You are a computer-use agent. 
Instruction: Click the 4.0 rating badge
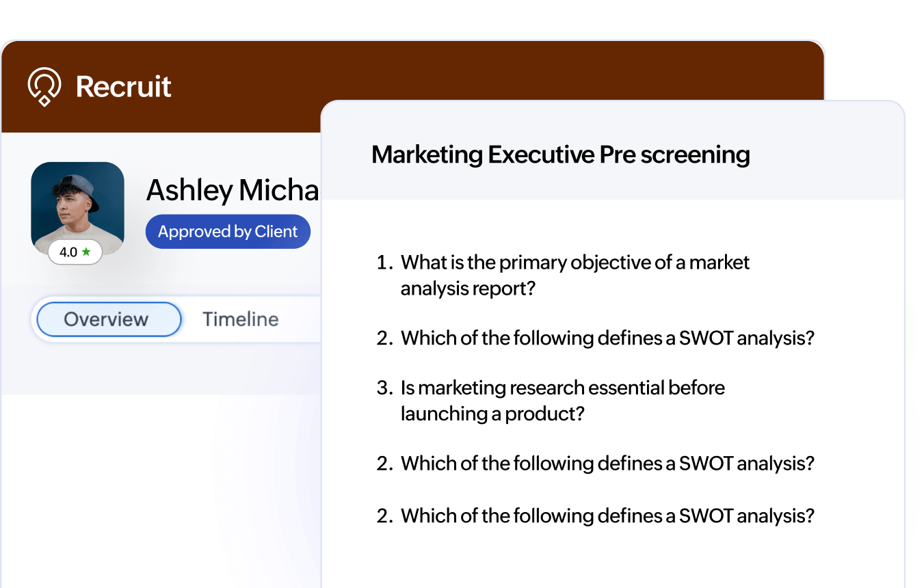(x=76, y=252)
